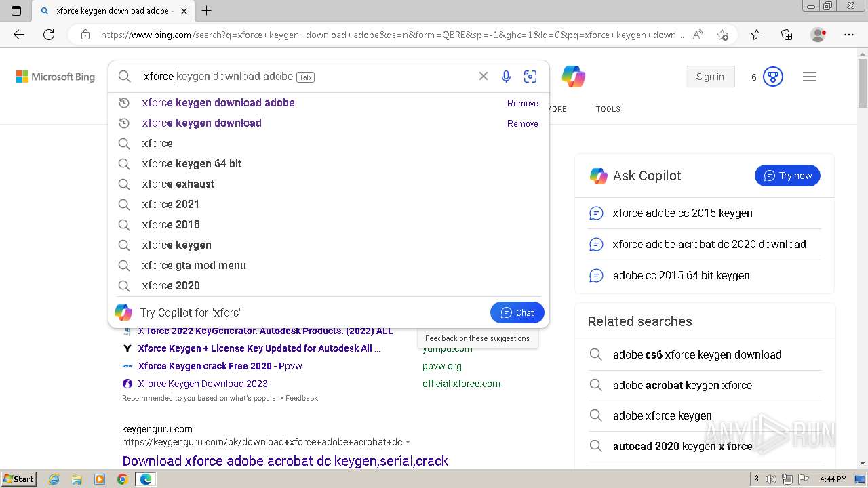Open the Windows Start menu
The image size is (868, 488).
pos(18,479)
